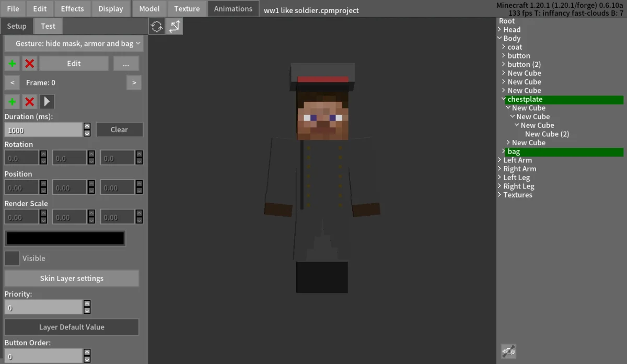Increase Duration with up stepper
627x364 pixels.
point(87,126)
